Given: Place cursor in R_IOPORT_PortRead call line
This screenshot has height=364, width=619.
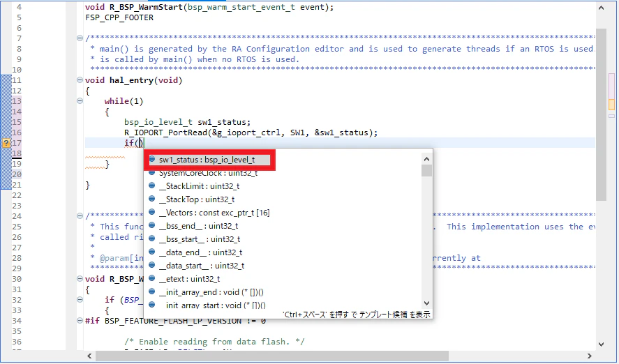Looking at the screenshot, I should pos(251,132).
